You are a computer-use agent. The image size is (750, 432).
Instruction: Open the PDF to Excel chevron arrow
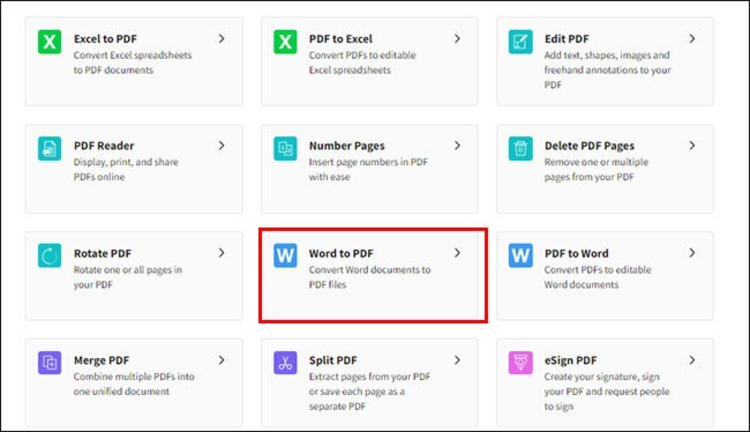(x=457, y=38)
